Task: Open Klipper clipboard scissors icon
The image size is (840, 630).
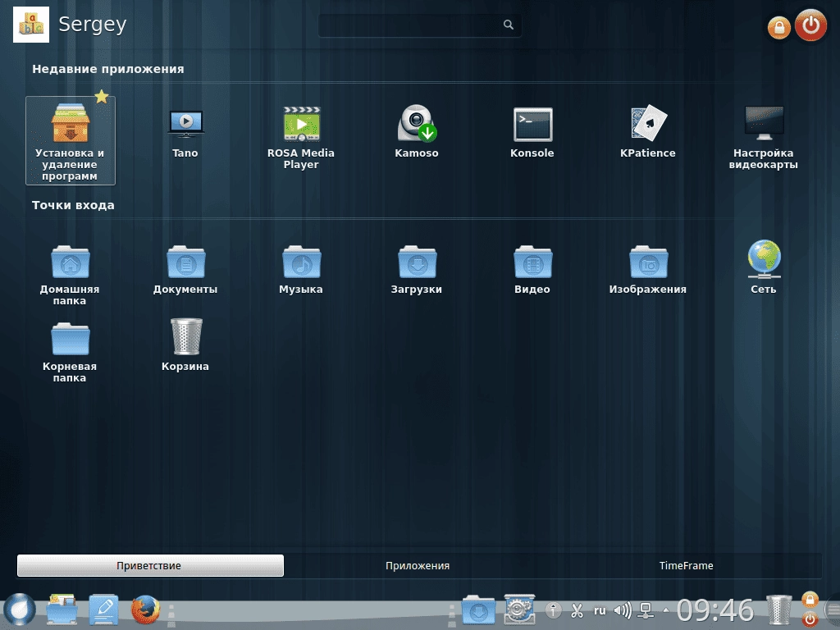Action: (x=577, y=610)
